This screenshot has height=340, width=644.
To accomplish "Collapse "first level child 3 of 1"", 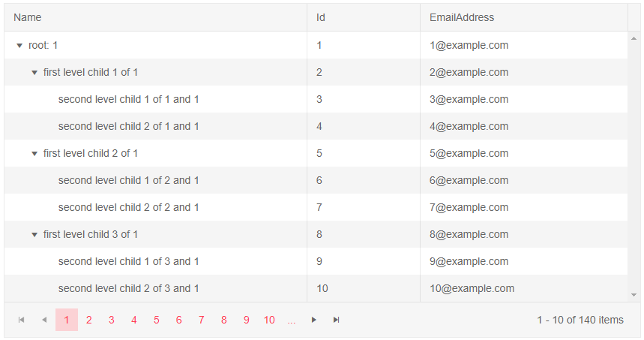I will tap(34, 235).
